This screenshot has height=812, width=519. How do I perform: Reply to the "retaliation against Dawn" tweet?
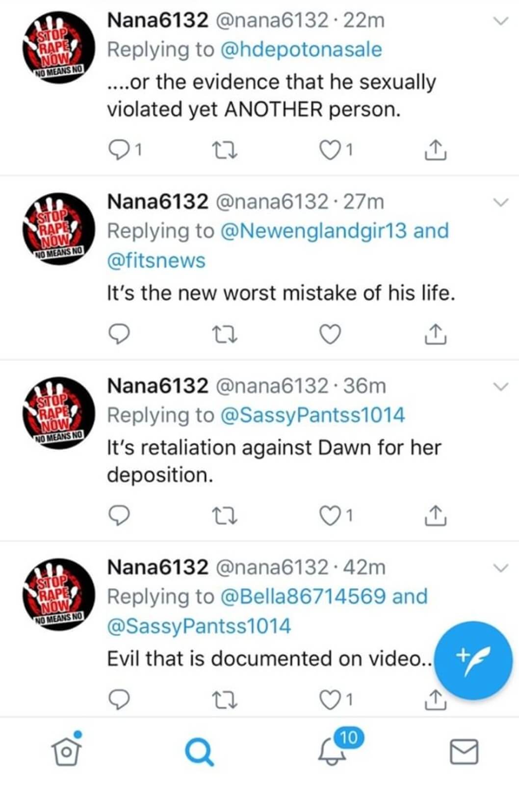(x=119, y=516)
